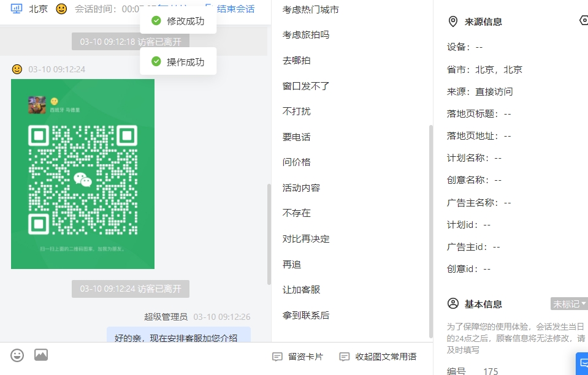Click the person icon beside 基本信息
The image size is (588, 375).
coord(453,303)
